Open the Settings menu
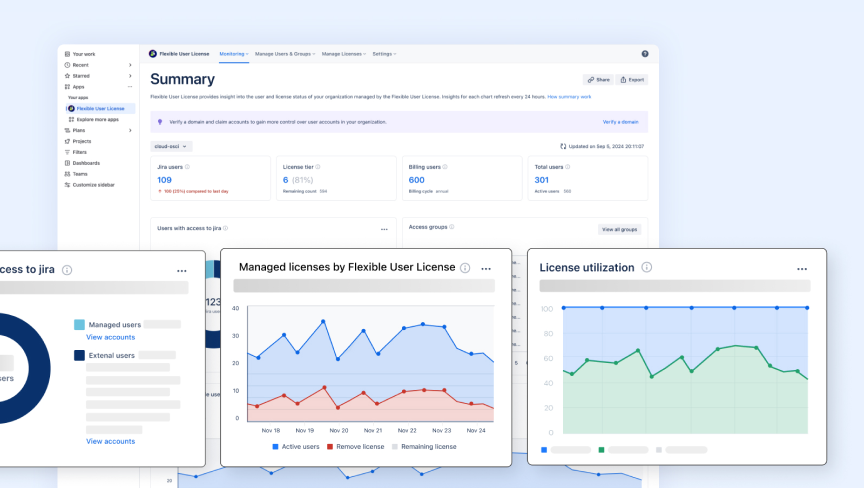This screenshot has width=864, height=488. tap(384, 54)
